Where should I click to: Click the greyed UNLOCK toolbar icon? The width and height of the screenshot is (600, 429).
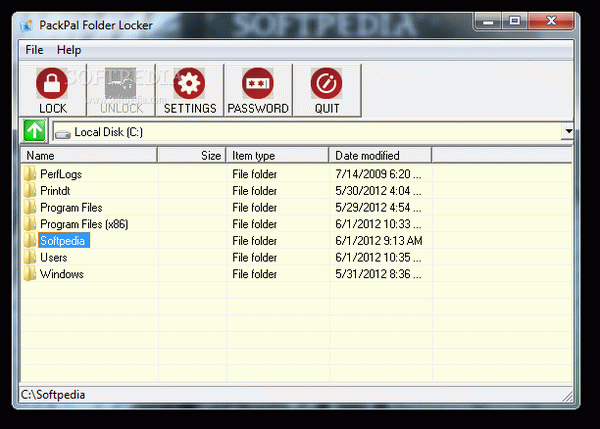(121, 83)
